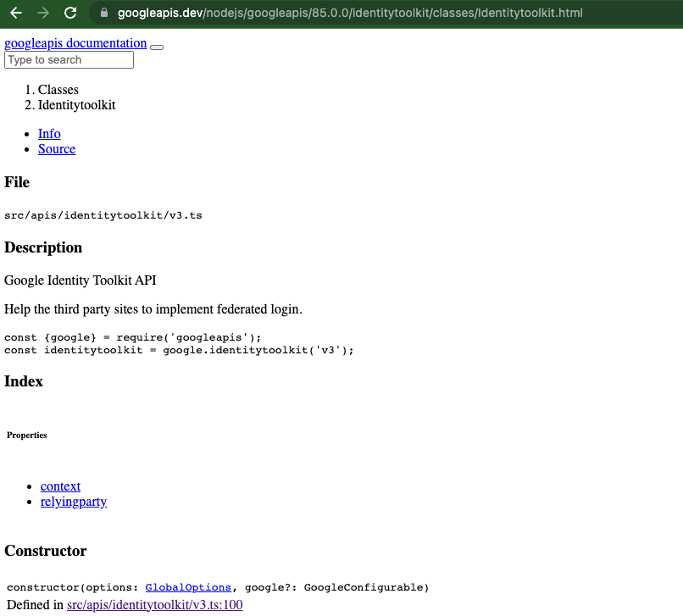This screenshot has height=616, width=683.
Task: Switch to the Info tab
Action: (x=49, y=134)
